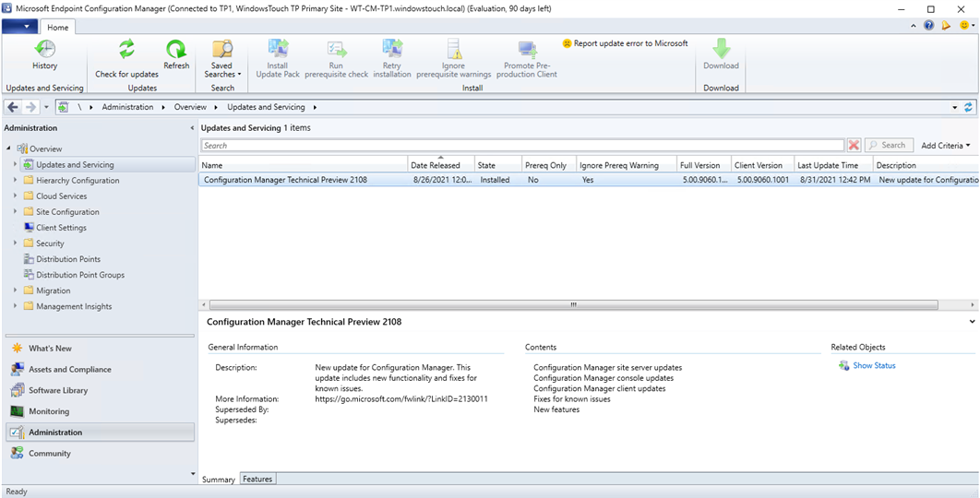980x498 pixels.
Task: Click the workspace overflow arrow at bottom
Action: 192,474
